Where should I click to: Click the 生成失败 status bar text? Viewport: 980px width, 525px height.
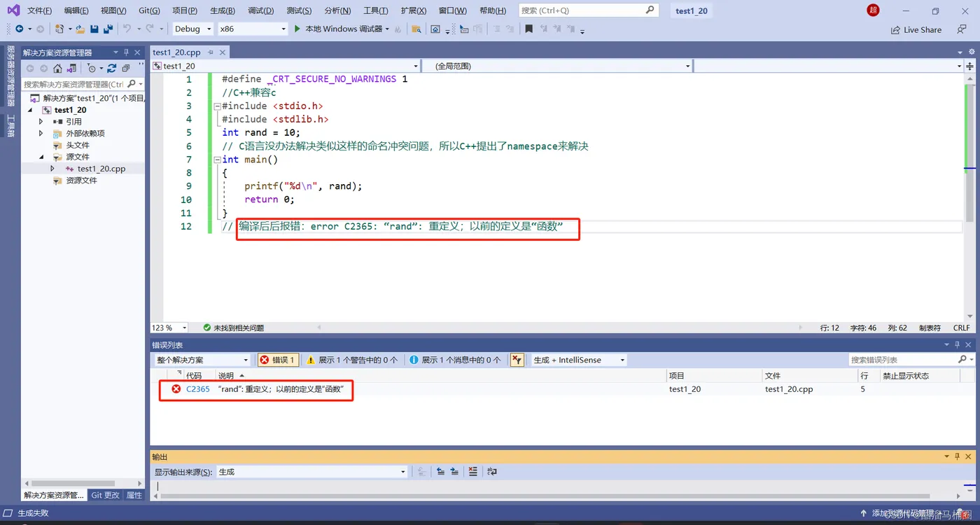click(33, 514)
